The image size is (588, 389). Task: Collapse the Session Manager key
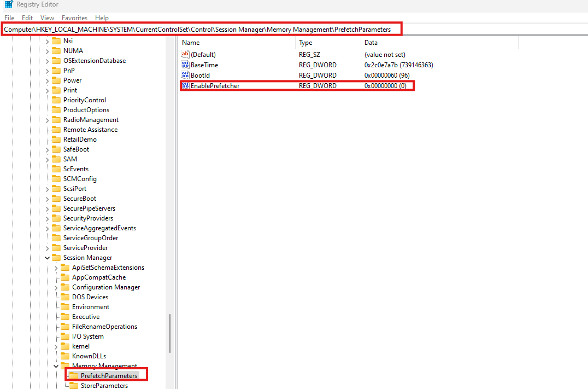(47, 257)
